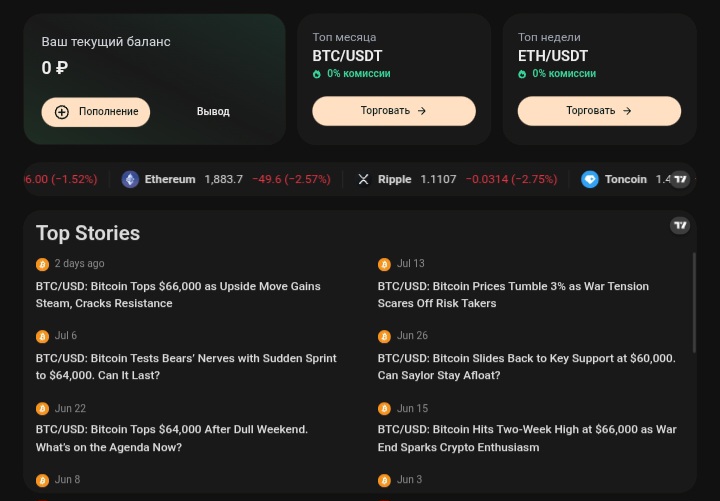Click the flame icon under ETH/USDT

(x=522, y=74)
